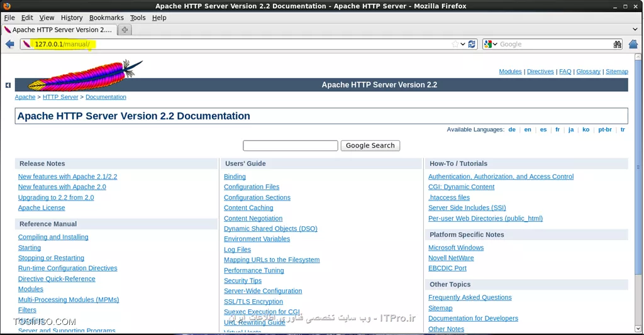
Task: Click the Documentation breadcrumb link
Action: tap(106, 97)
